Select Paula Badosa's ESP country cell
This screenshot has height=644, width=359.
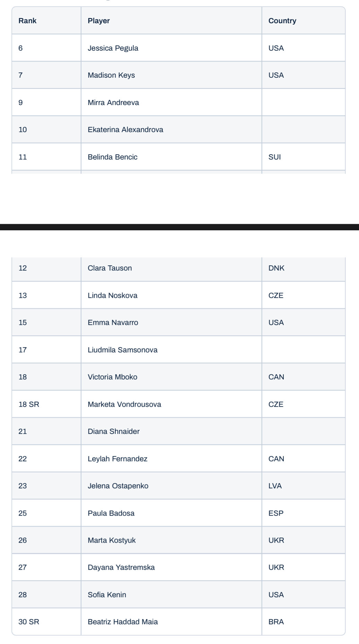coord(276,513)
